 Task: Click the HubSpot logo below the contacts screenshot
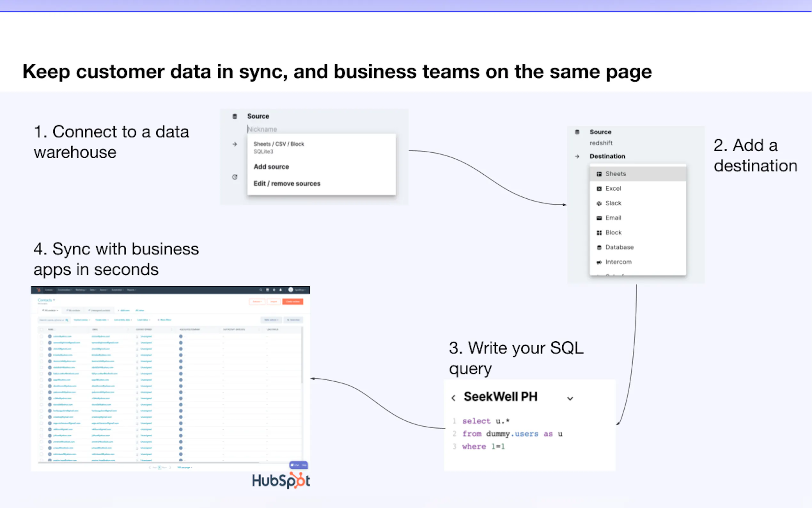pos(281,480)
